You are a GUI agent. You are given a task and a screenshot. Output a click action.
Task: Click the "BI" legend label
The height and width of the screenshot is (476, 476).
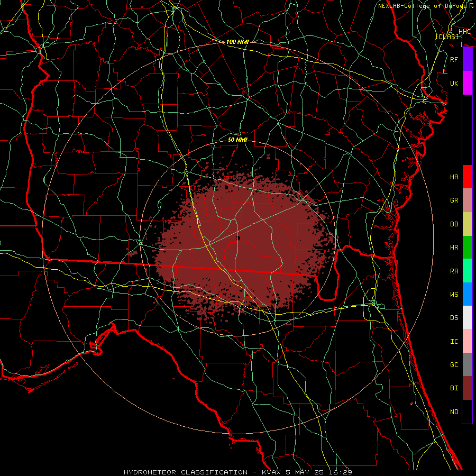coord(454,388)
